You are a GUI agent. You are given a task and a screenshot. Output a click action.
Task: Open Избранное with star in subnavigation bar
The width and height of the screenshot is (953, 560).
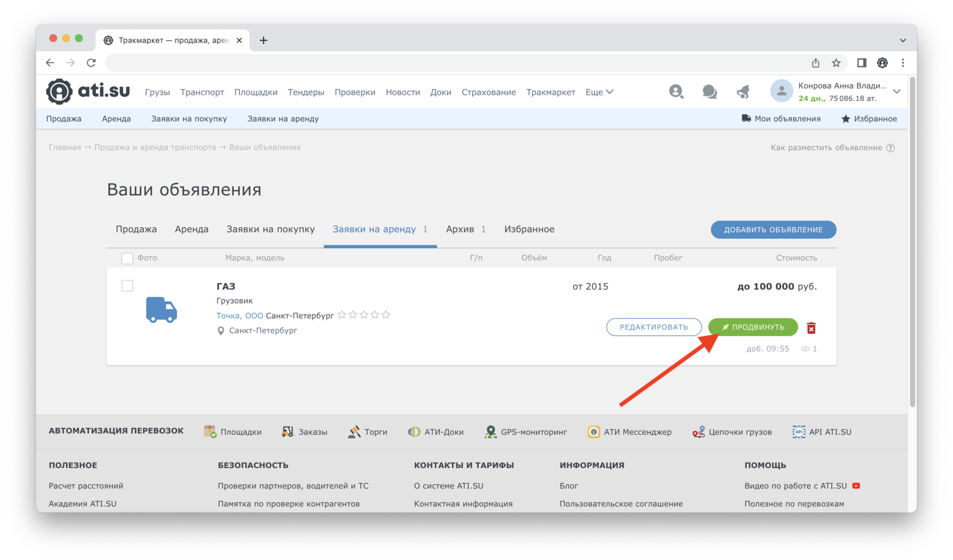(868, 118)
